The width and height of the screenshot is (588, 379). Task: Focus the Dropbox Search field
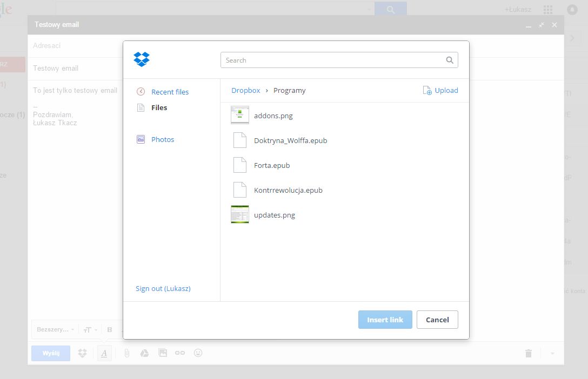tap(339, 60)
